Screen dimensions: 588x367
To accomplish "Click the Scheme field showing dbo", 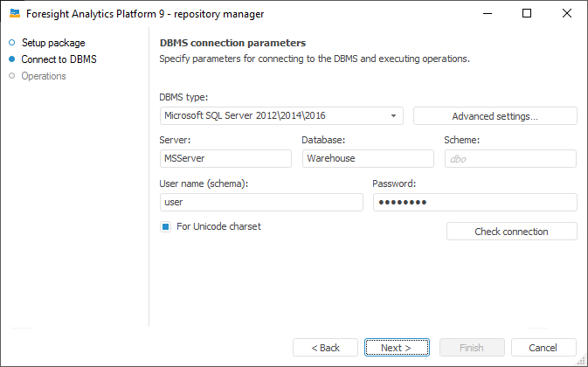I will click(x=510, y=158).
